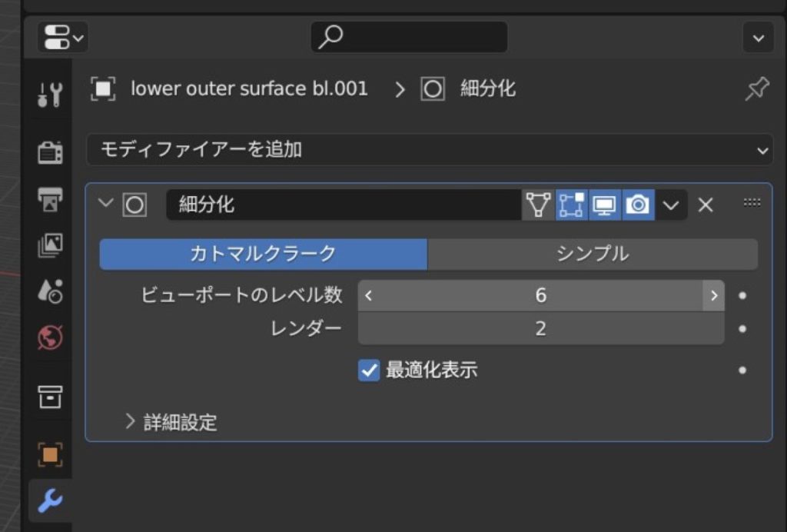
Task: Click the properties search field
Action: [409, 37]
